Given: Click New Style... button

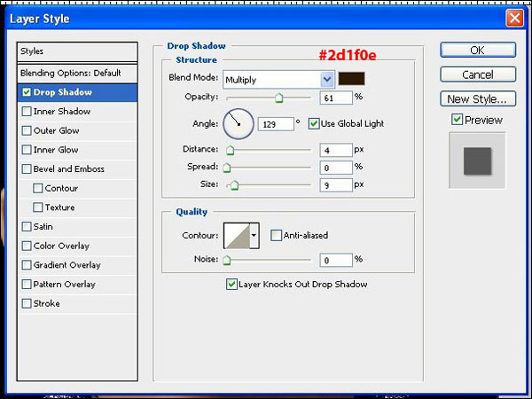Looking at the screenshot, I should [477, 99].
